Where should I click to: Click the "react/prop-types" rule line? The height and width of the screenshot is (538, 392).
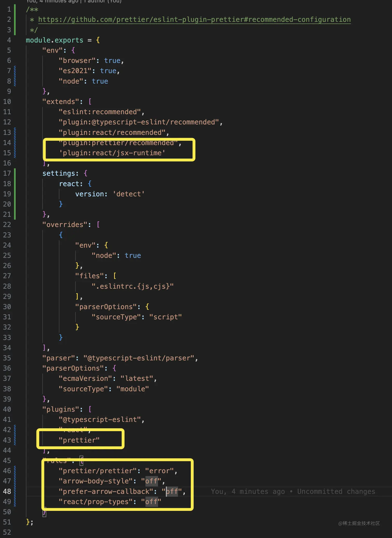110,502
